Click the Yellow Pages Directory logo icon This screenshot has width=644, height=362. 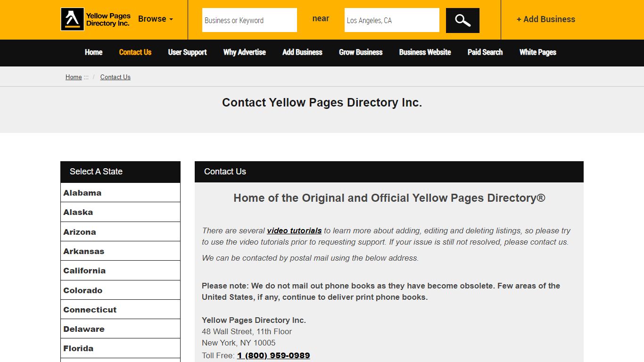(x=72, y=19)
